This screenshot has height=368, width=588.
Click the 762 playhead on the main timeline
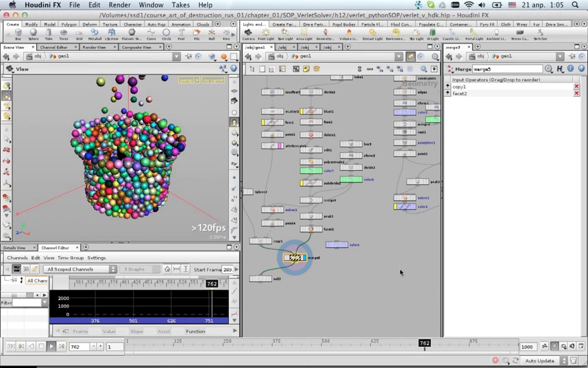(x=425, y=343)
